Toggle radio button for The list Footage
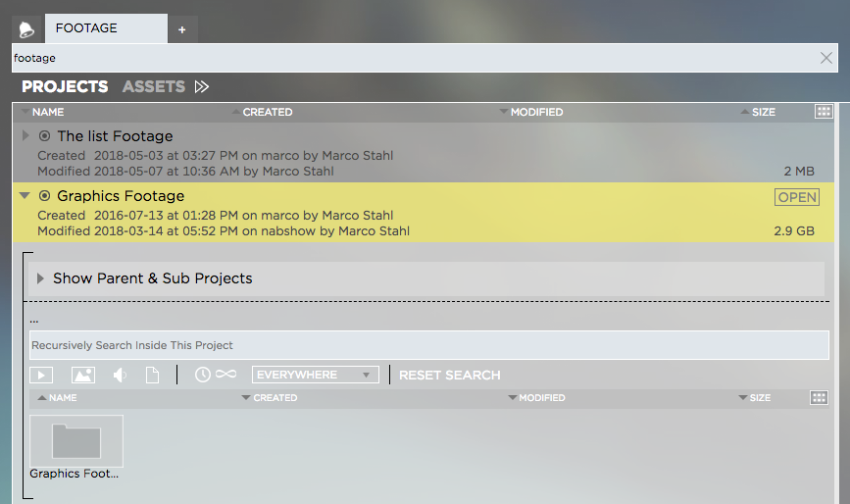Viewport: 850px width, 504px height. tap(44, 136)
